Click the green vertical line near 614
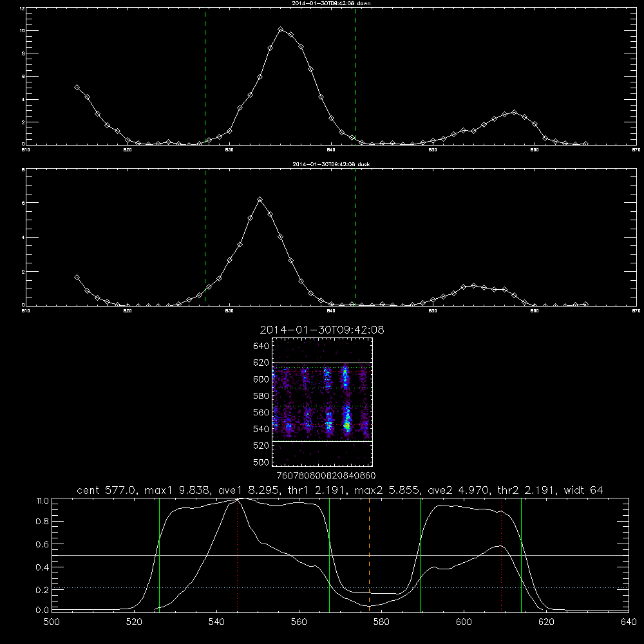644x644 pixels. click(x=521, y=554)
